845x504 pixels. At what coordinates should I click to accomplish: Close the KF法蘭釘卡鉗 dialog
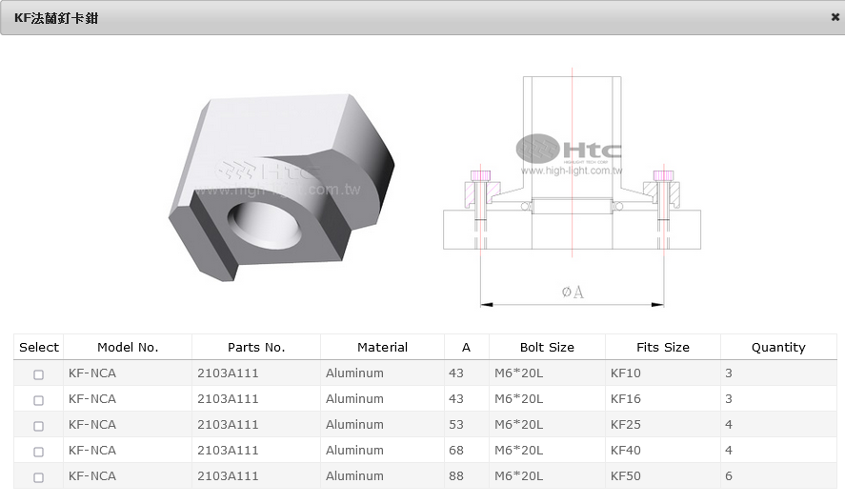pos(835,17)
